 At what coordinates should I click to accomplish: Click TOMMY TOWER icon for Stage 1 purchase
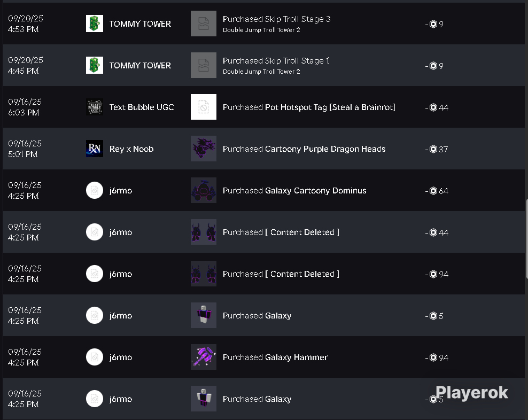point(95,65)
